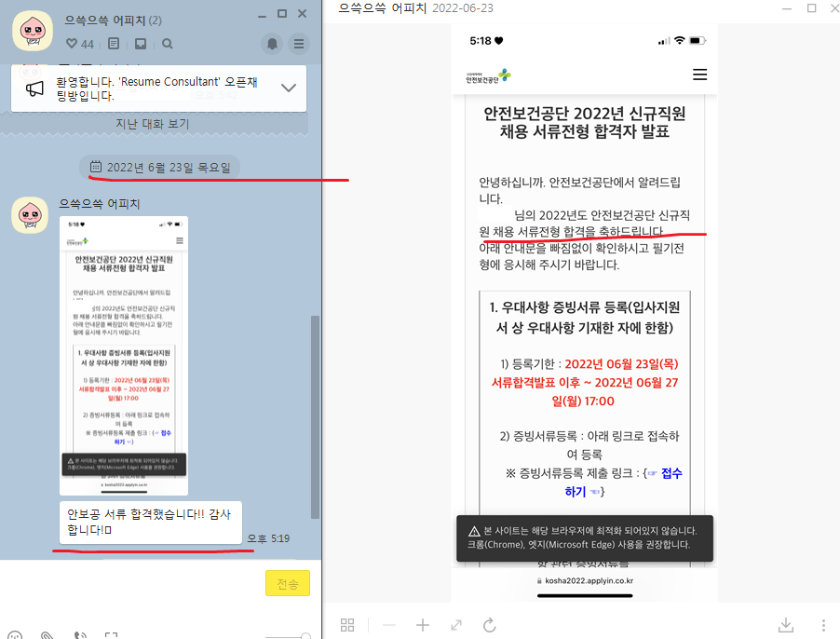This screenshot has height=639, width=840.
Task: Click the megaphone announcement icon
Action: click(34, 88)
